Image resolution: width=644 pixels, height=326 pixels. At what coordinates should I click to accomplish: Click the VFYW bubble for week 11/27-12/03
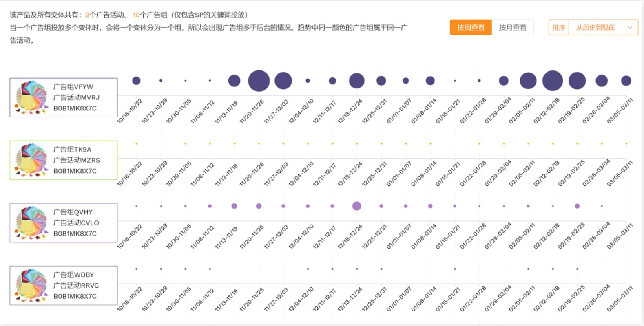(x=283, y=81)
